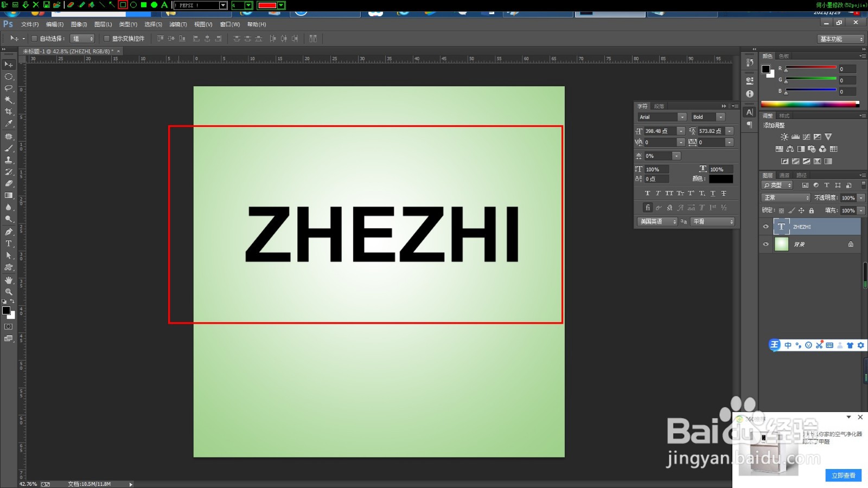Select the Blur tool
This screenshot has width=868, height=488.
(x=9, y=208)
